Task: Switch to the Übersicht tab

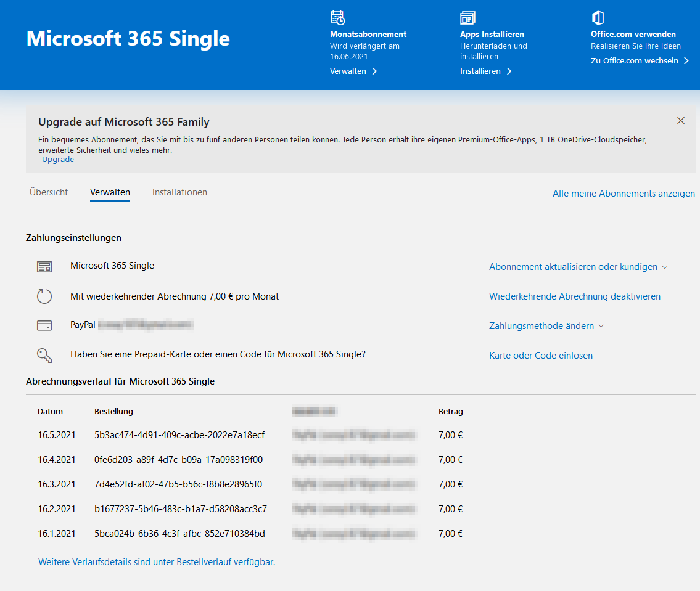Action: [x=49, y=192]
